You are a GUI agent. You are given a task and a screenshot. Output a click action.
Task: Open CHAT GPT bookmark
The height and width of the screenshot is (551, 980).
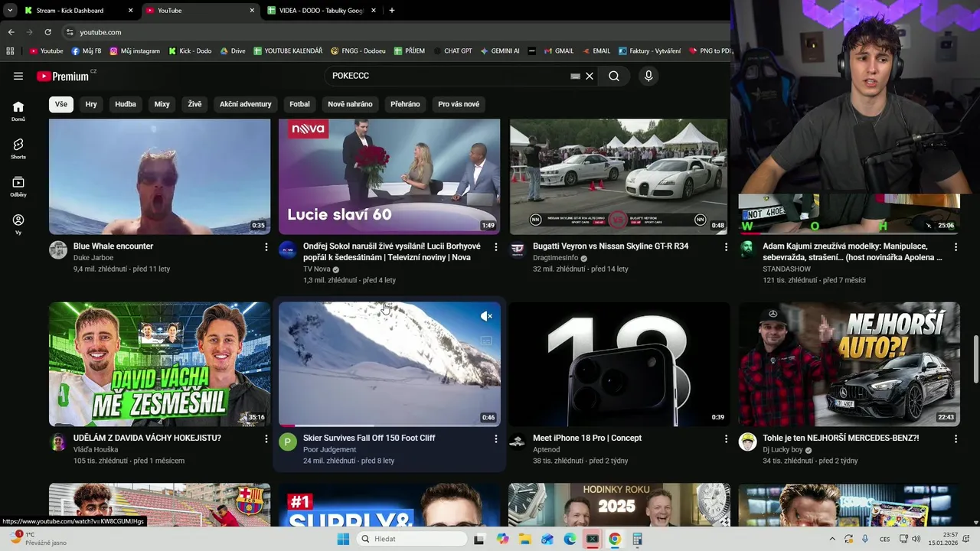coord(452,51)
